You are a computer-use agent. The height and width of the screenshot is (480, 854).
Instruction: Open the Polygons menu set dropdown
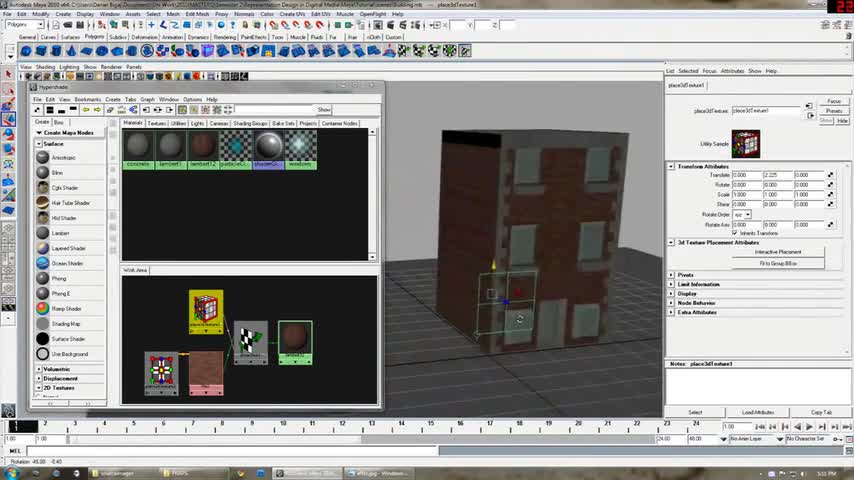click(x=25, y=25)
